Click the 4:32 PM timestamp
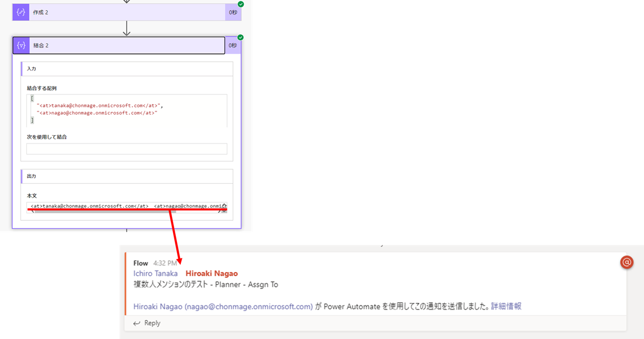644x339 pixels. point(165,263)
